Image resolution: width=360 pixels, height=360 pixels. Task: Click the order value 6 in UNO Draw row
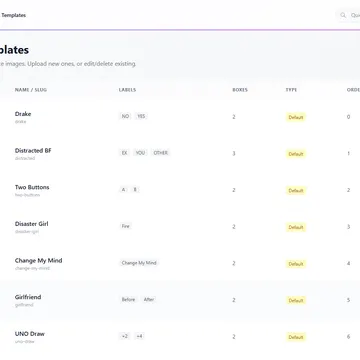point(348,337)
